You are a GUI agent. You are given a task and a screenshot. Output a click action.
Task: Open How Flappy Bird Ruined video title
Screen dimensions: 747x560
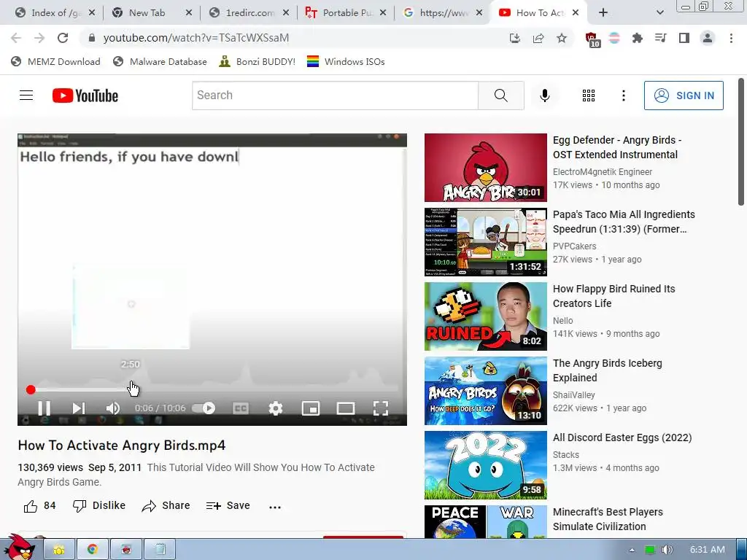614,296
